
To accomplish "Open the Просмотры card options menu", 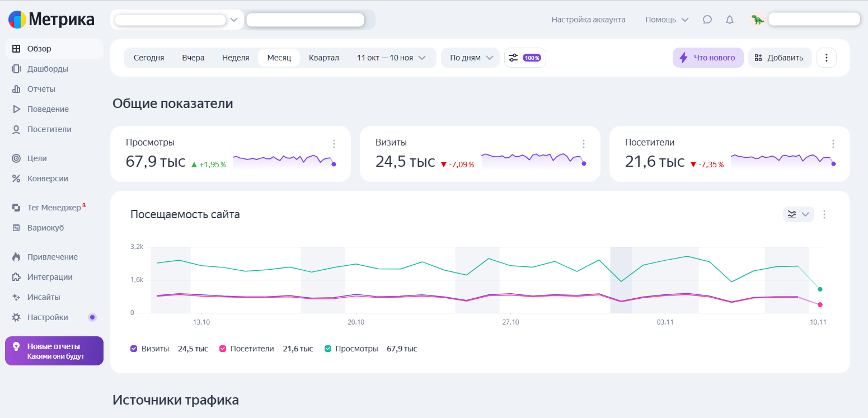I will (x=334, y=144).
